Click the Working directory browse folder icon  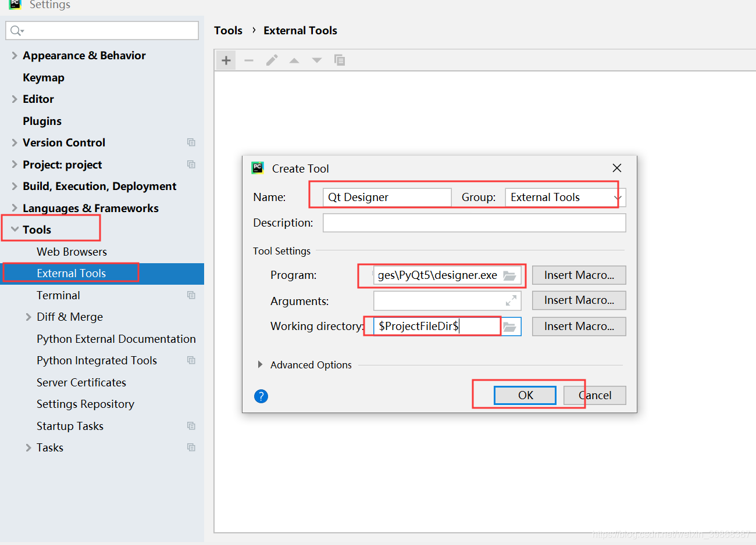pyautogui.click(x=509, y=327)
